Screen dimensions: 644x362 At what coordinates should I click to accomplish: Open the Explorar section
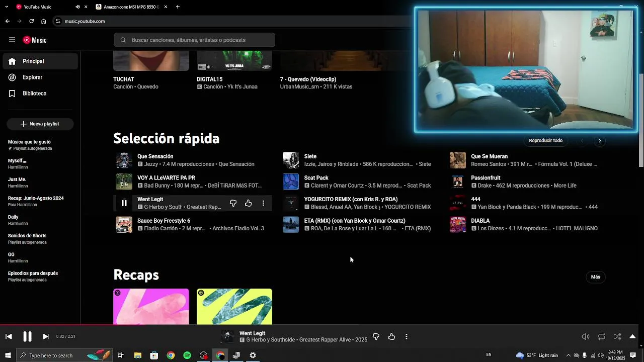tap(40, 77)
